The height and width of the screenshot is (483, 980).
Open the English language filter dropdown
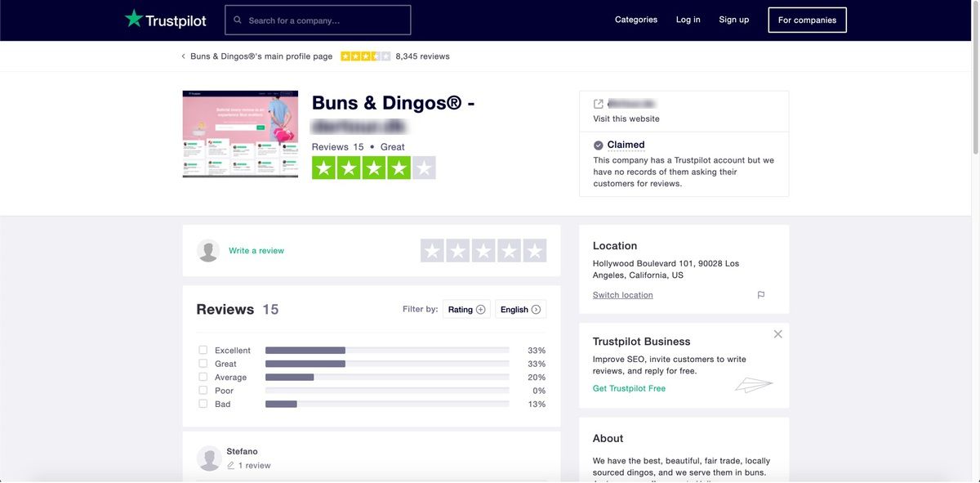tap(520, 310)
